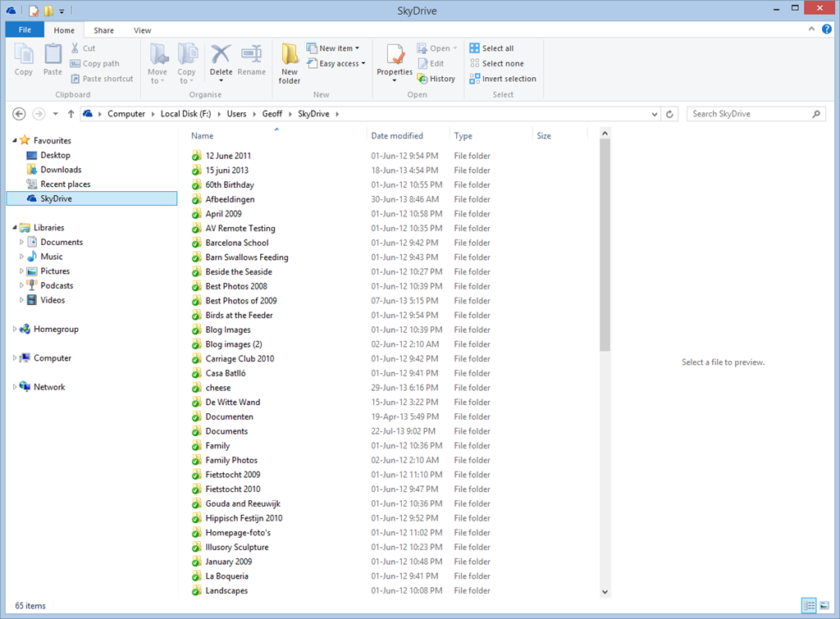Switch to large icons view in status bar

point(824,606)
